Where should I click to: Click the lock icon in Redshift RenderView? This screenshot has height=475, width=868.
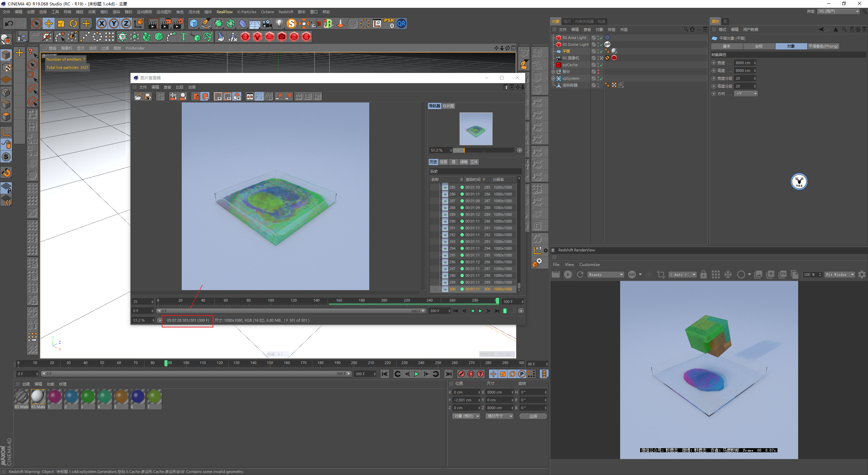click(704, 274)
